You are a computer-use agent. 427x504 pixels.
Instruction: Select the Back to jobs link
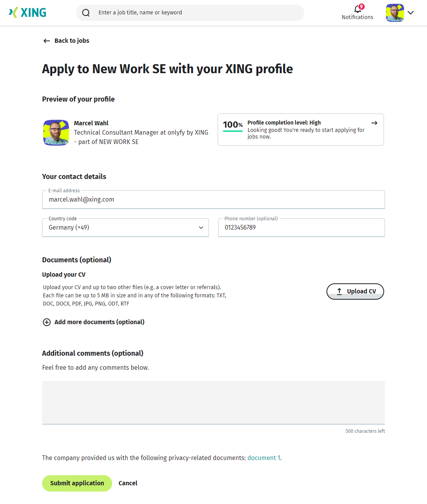(x=72, y=40)
